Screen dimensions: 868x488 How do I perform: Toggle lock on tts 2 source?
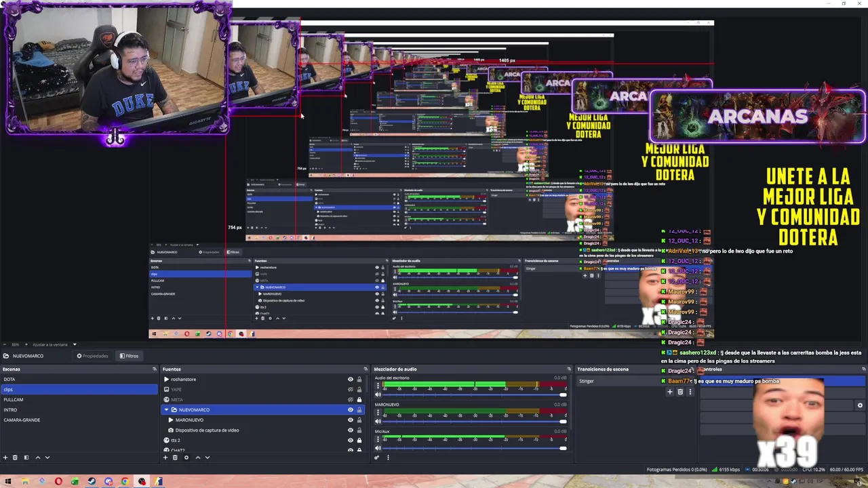(x=359, y=441)
